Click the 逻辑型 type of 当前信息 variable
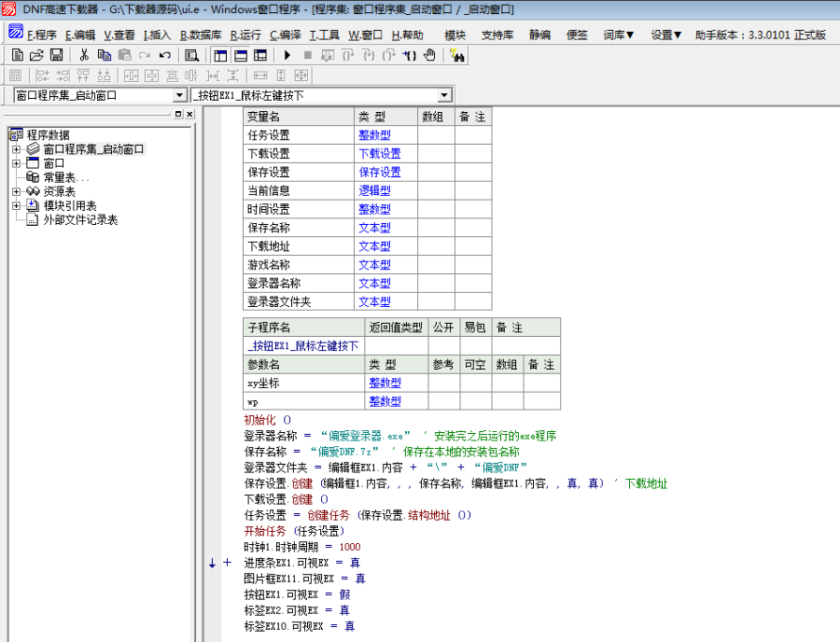 pyautogui.click(x=374, y=190)
